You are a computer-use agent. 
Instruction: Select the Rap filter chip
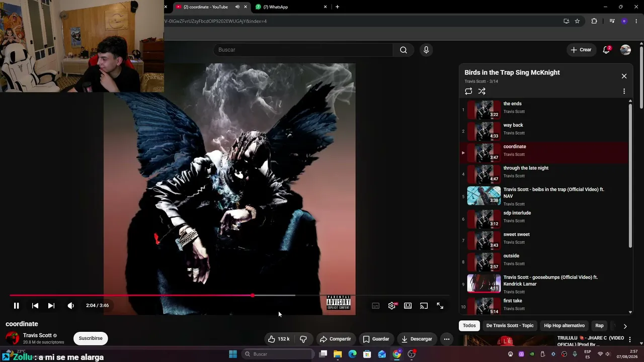[599, 326]
